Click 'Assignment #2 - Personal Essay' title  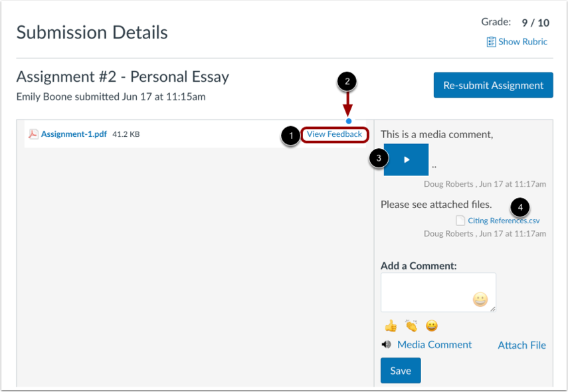tap(123, 77)
